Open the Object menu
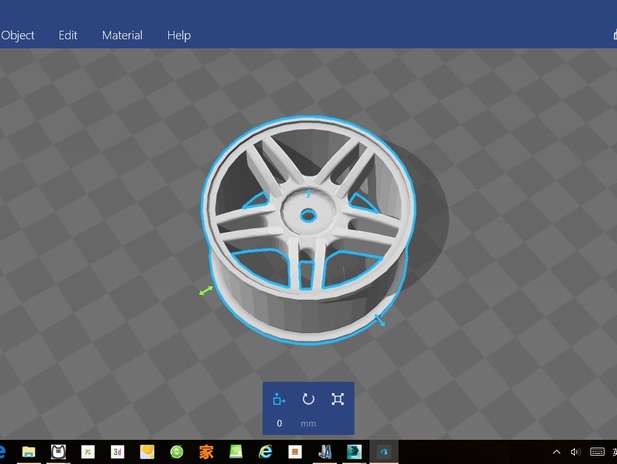Screen dimensions: 617x464 (18, 35)
